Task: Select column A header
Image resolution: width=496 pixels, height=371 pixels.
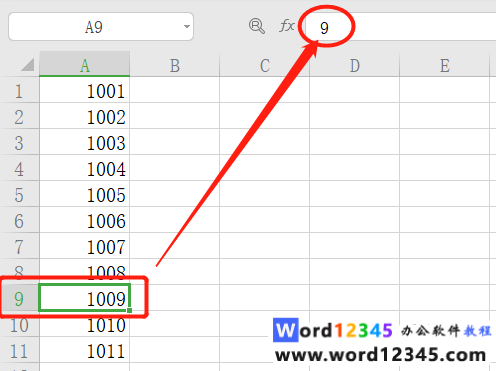Action: [x=85, y=64]
